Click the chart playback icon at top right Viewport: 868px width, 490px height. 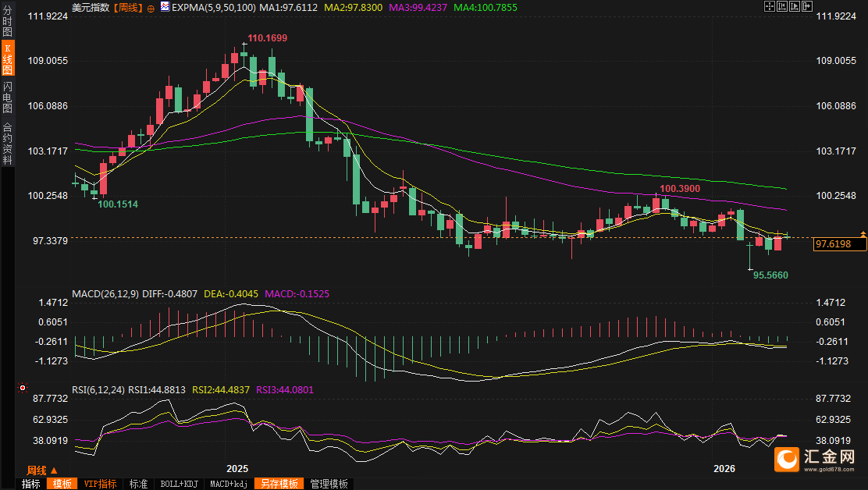[x=796, y=5]
